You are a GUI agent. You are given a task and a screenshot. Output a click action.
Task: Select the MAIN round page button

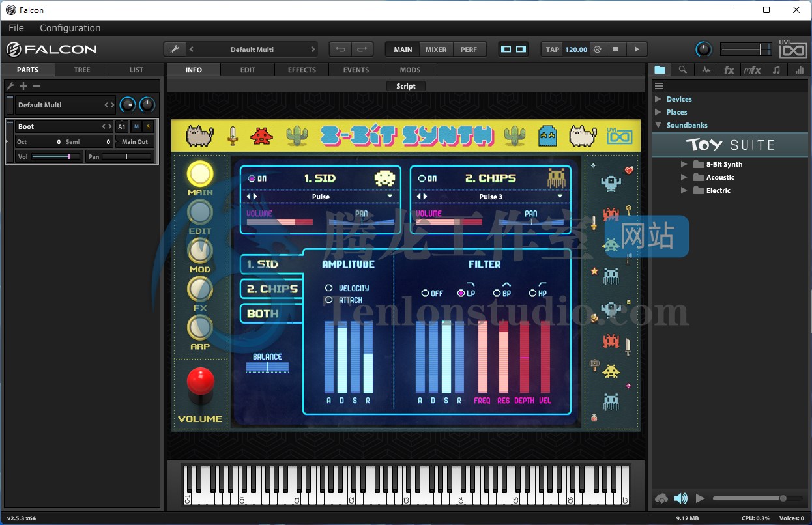[200, 174]
